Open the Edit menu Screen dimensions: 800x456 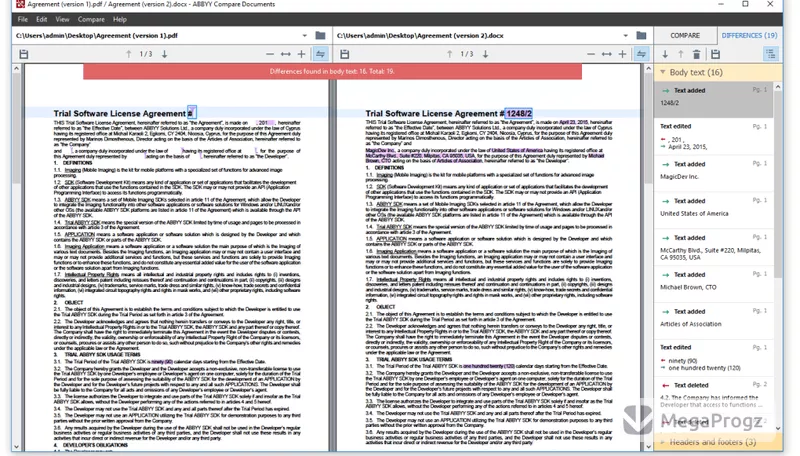point(41,19)
